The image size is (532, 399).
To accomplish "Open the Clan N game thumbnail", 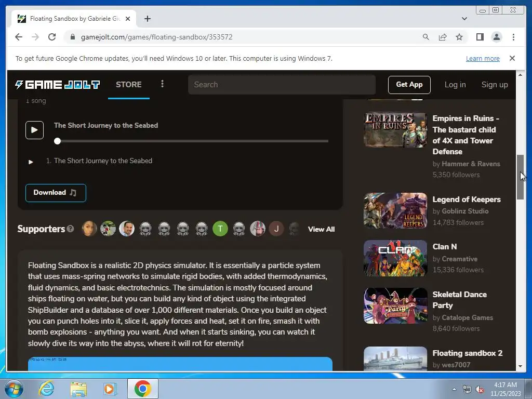I will point(395,258).
